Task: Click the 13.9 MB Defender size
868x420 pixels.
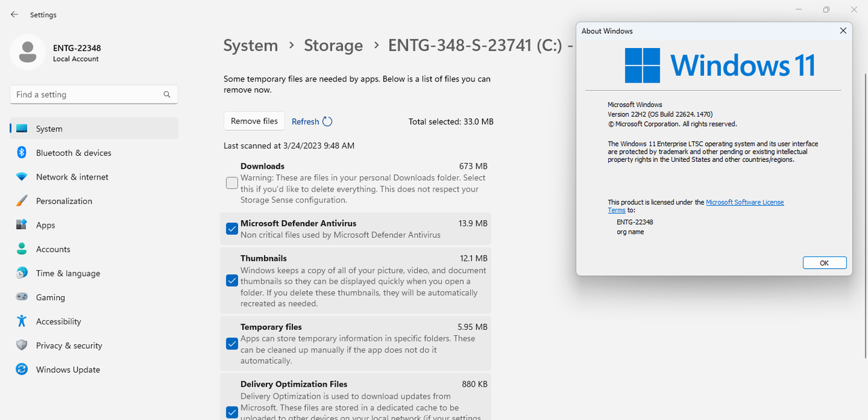Action: click(x=473, y=223)
